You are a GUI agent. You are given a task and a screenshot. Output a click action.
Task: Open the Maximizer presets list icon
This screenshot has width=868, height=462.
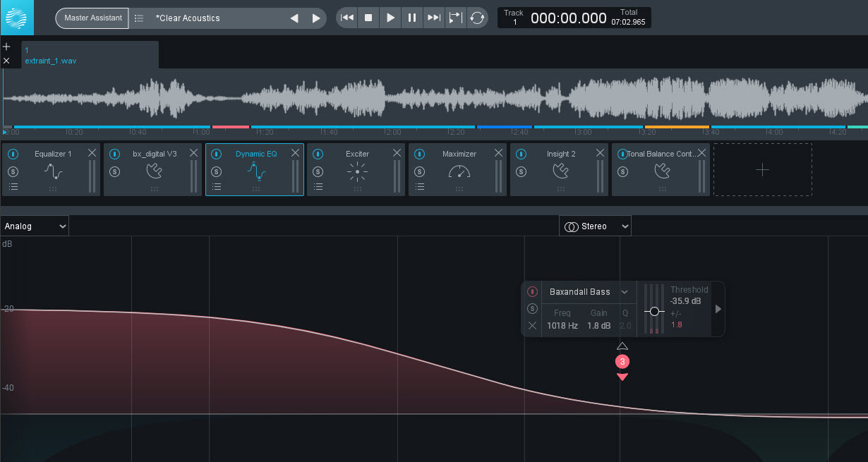point(420,187)
